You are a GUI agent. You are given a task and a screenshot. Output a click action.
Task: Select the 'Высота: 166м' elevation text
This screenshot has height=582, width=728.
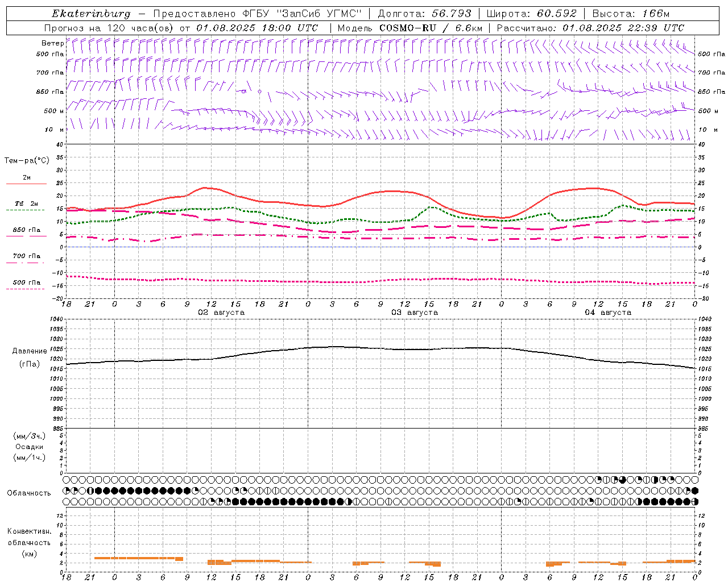point(631,14)
